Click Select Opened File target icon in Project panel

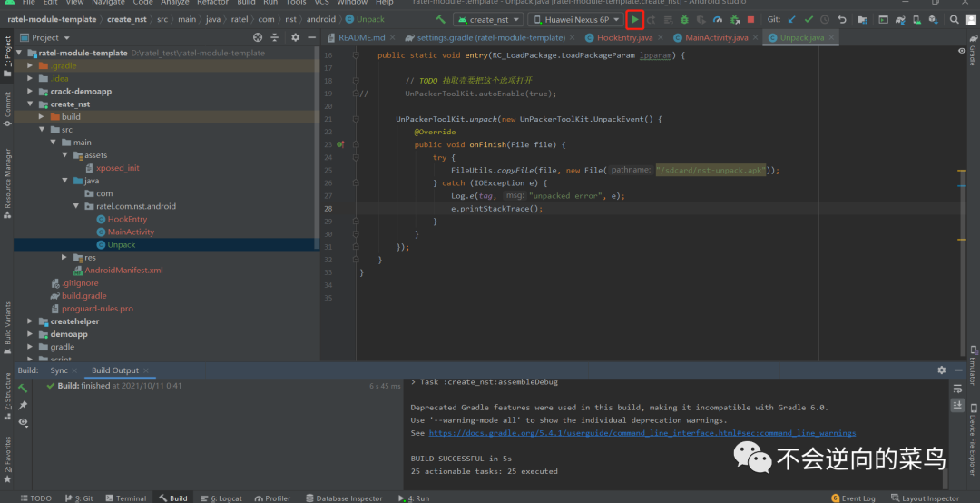tap(258, 37)
